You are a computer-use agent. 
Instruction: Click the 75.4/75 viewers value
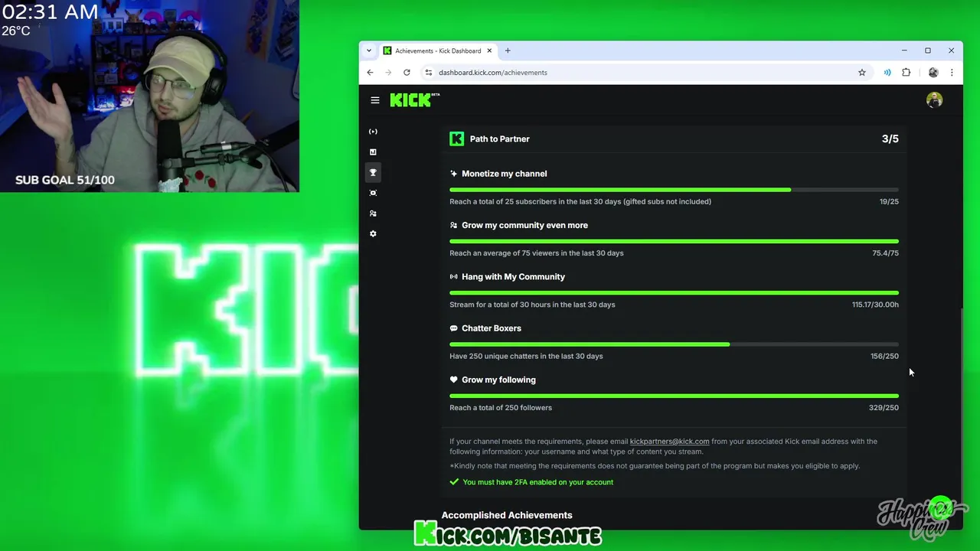(885, 253)
